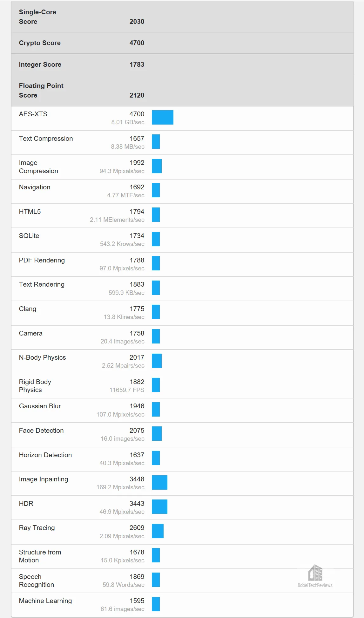Image resolution: width=364 pixels, height=618 pixels.
Task: Select the Single-Core Score header row
Action: (182, 17)
